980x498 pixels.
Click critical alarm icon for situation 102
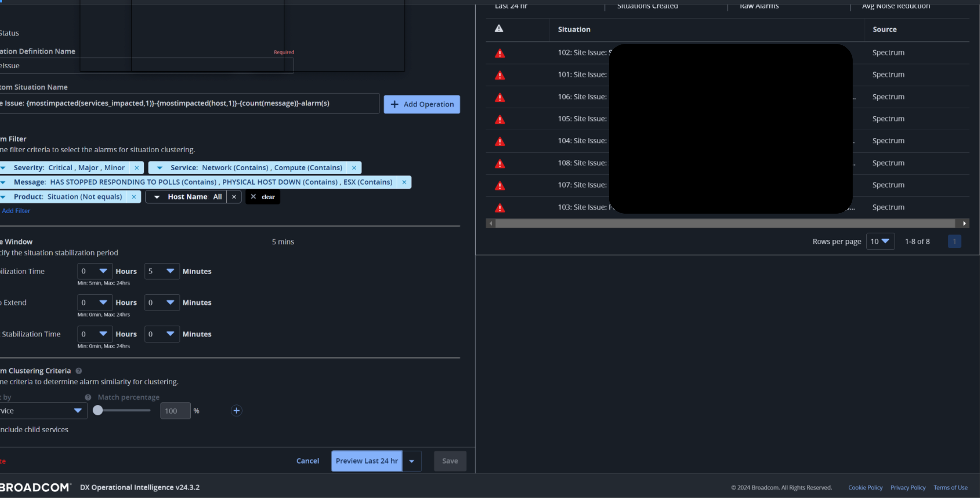pos(500,53)
